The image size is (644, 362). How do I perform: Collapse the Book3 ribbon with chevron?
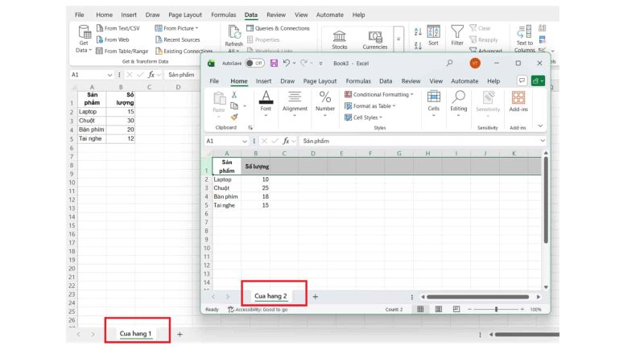pyautogui.click(x=540, y=126)
